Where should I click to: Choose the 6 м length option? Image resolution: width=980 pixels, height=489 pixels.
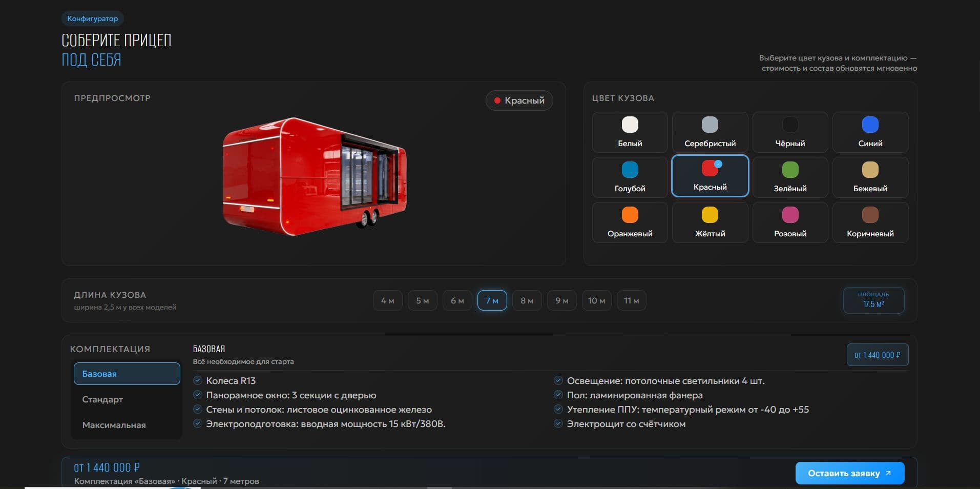[457, 300]
